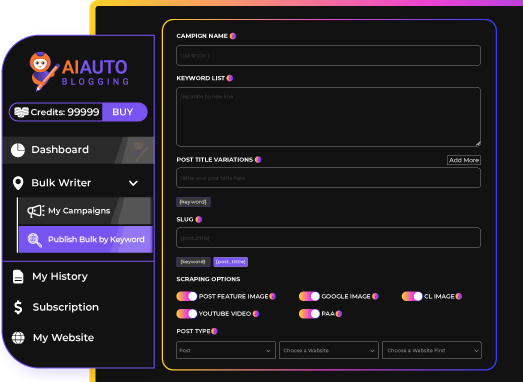Insert [post_title] tag under slug
Image resolution: width=523 pixels, height=382 pixels.
pos(230,262)
